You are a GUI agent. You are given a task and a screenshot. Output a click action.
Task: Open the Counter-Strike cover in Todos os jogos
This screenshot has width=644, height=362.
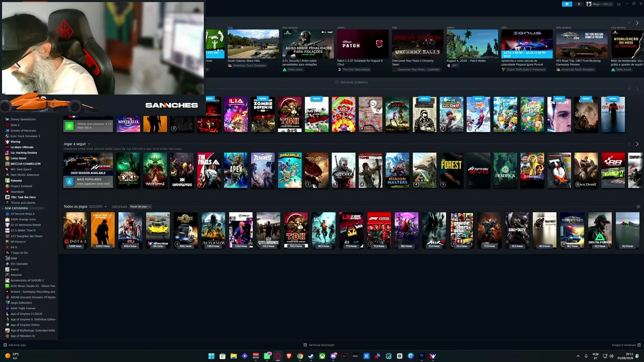pos(103,230)
